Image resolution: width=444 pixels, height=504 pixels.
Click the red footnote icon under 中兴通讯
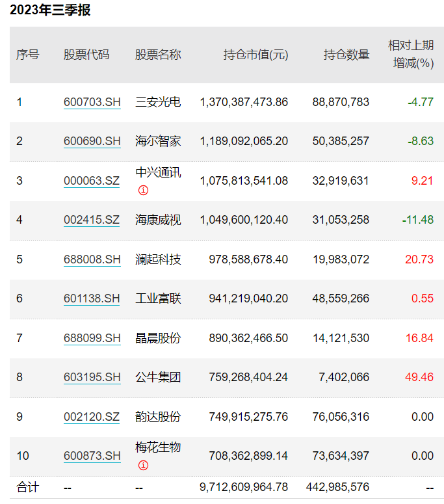tap(143, 191)
